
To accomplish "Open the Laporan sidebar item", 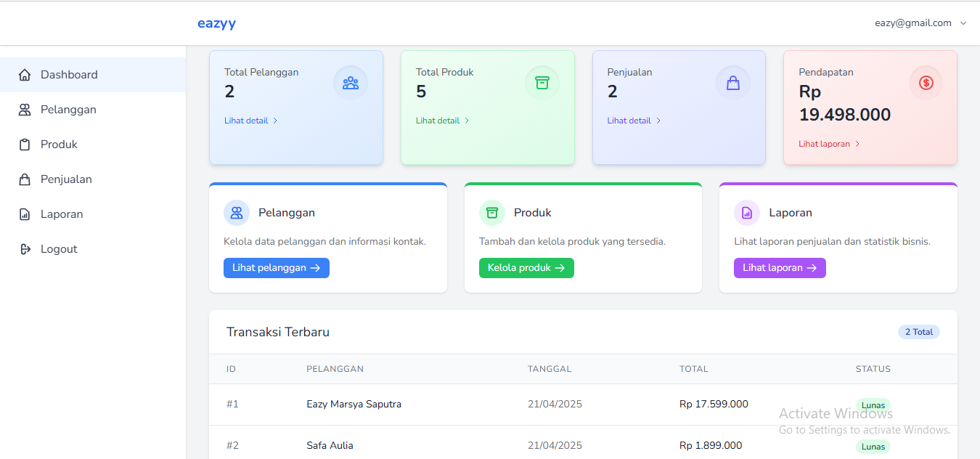I will (62, 214).
